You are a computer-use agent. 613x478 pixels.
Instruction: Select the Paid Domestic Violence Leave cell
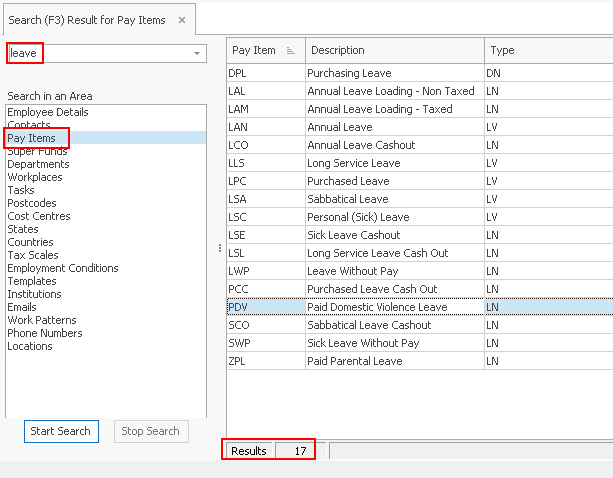point(394,307)
